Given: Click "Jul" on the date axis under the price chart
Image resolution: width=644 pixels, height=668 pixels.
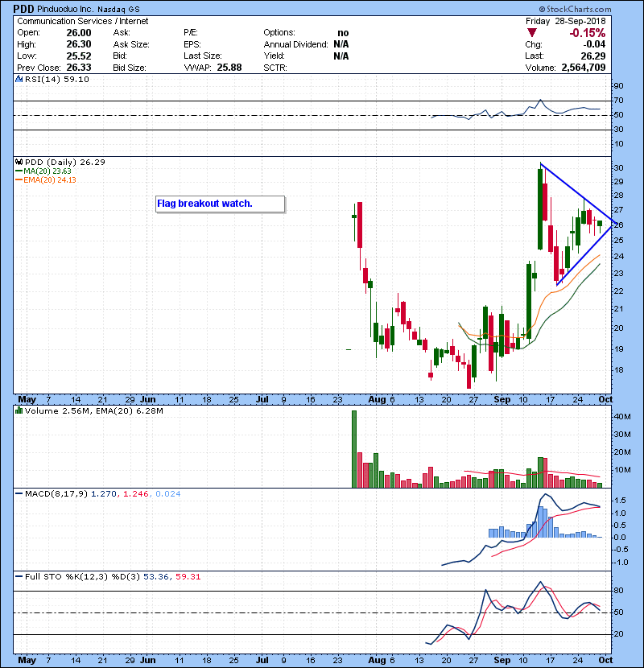Looking at the screenshot, I should (262, 400).
